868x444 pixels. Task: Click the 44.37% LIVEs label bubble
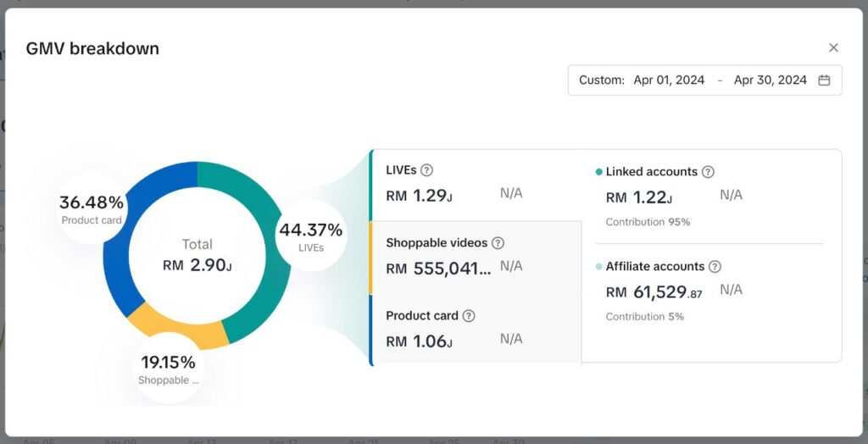click(310, 236)
